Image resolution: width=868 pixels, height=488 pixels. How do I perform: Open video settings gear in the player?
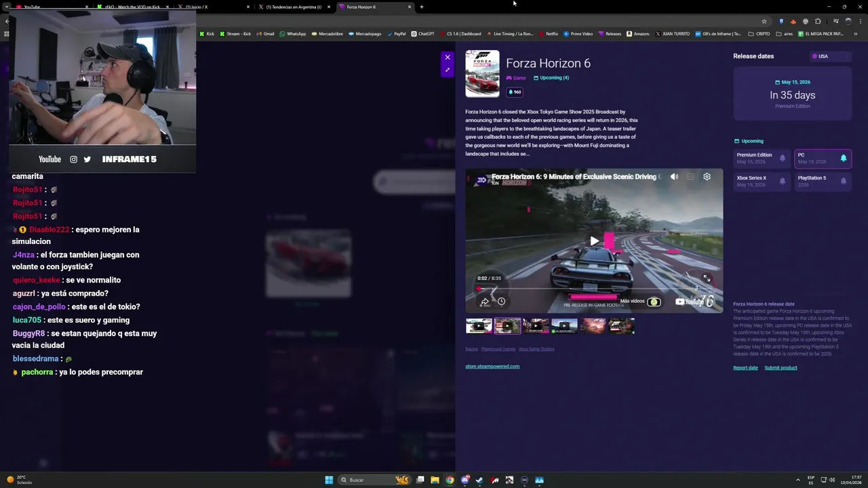[707, 177]
